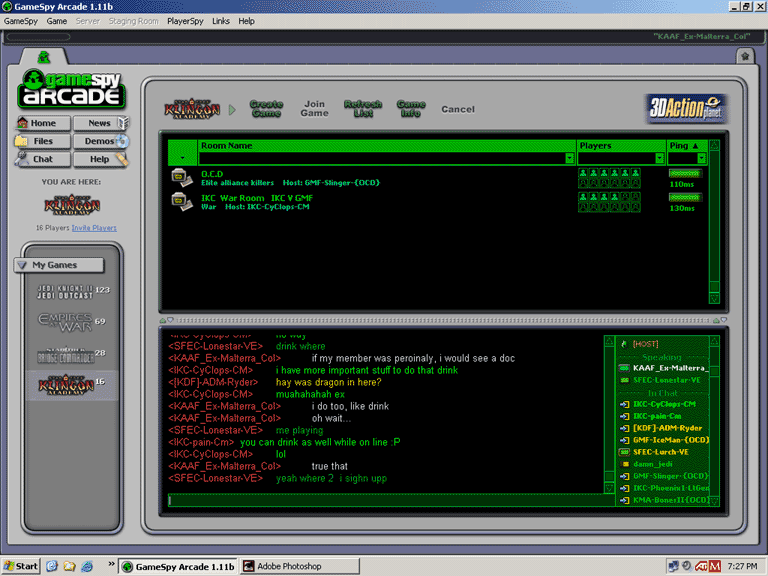Sort by Room Name column
The height and width of the screenshot is (576, 768).
point(387,145)
